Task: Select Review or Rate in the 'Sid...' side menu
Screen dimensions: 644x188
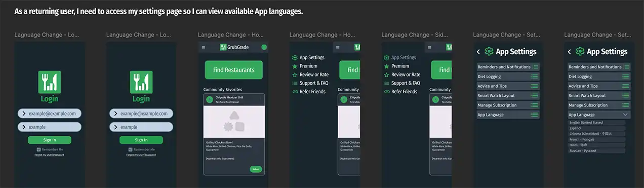Action: tap(402, 74)
